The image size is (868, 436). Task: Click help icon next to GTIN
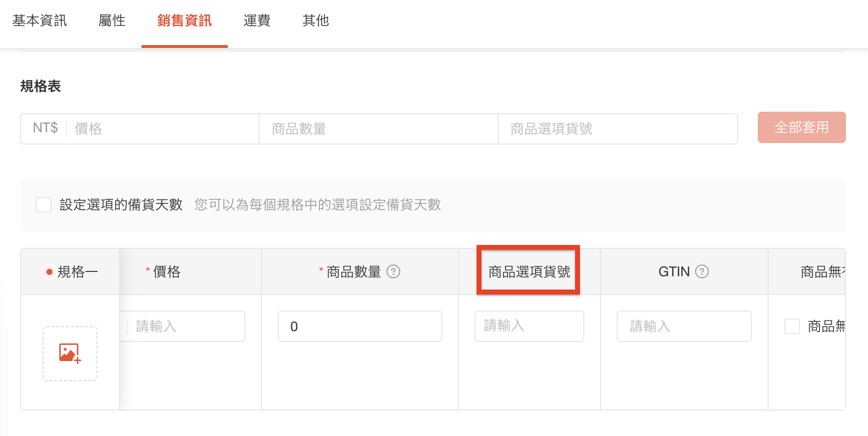[x=702, y=271]
